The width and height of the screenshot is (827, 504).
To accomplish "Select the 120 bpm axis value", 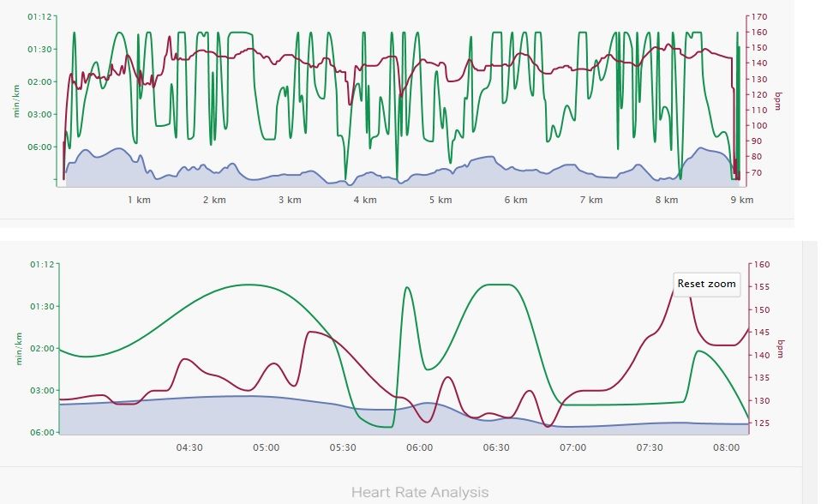I will point(759,95).
